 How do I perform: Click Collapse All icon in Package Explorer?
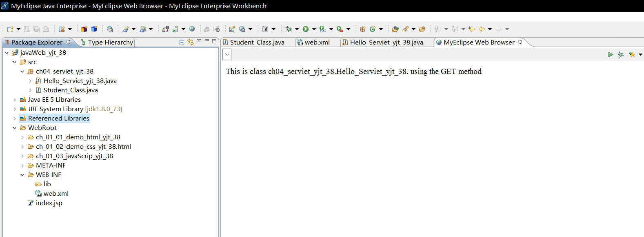pos(182,42)
